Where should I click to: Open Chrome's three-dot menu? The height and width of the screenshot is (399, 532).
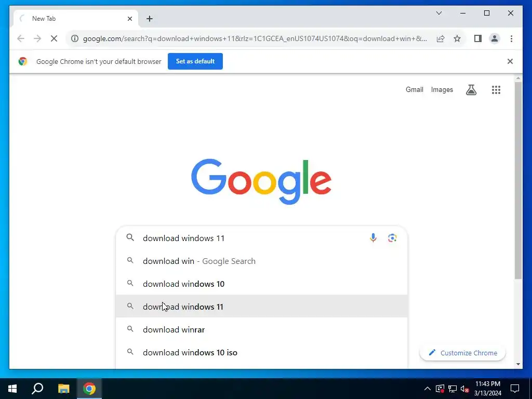[x=511, y=38]
